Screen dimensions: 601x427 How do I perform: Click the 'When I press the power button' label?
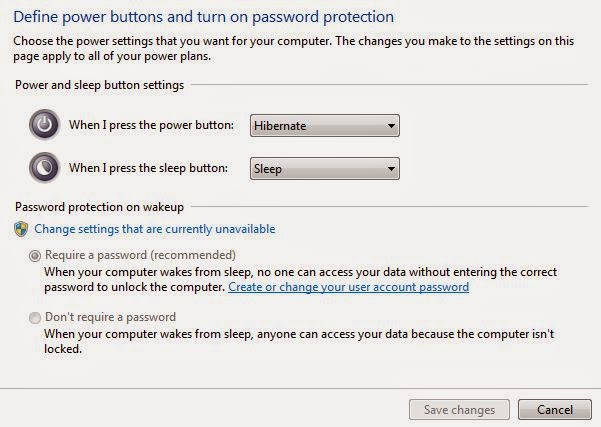(151, 126)
